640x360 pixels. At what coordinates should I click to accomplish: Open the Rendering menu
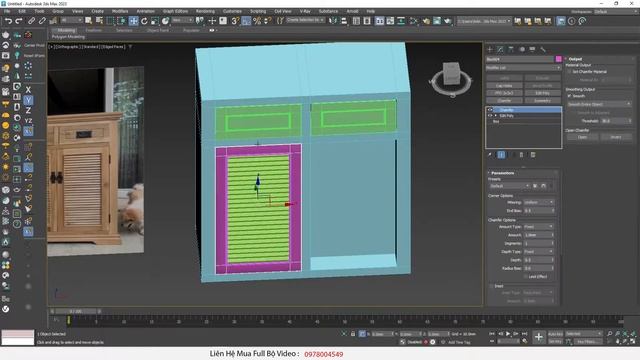[205, 11]
